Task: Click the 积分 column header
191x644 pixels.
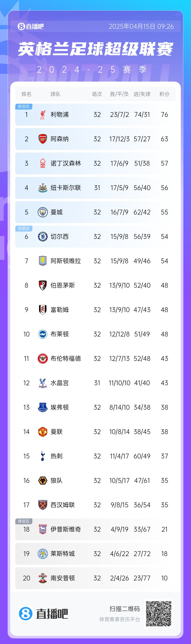Action: (164, 94)
